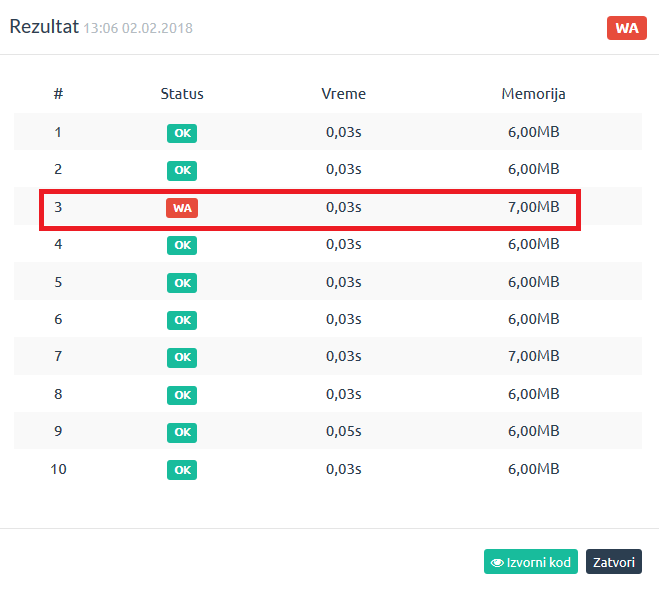Click the 7,00MB memory value in row 7
The width and height of the screenshot is (659, 589).
pos(533,357)
